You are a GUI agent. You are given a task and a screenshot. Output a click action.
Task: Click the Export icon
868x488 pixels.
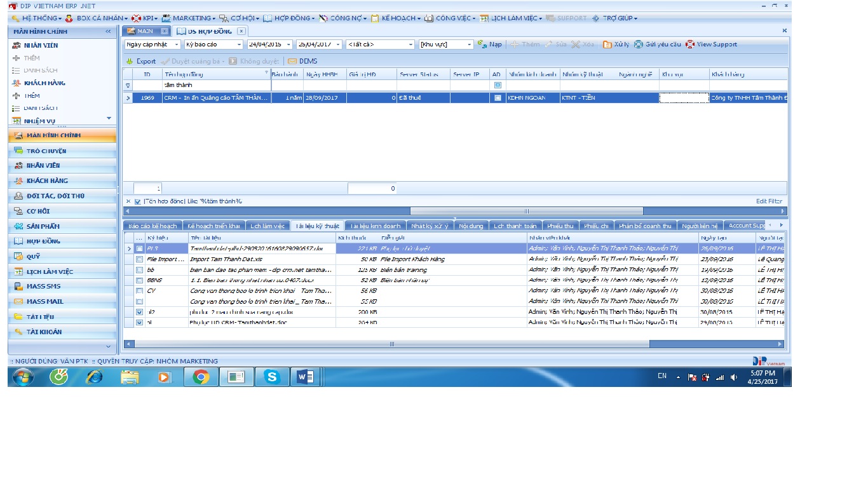click(130, 62)
